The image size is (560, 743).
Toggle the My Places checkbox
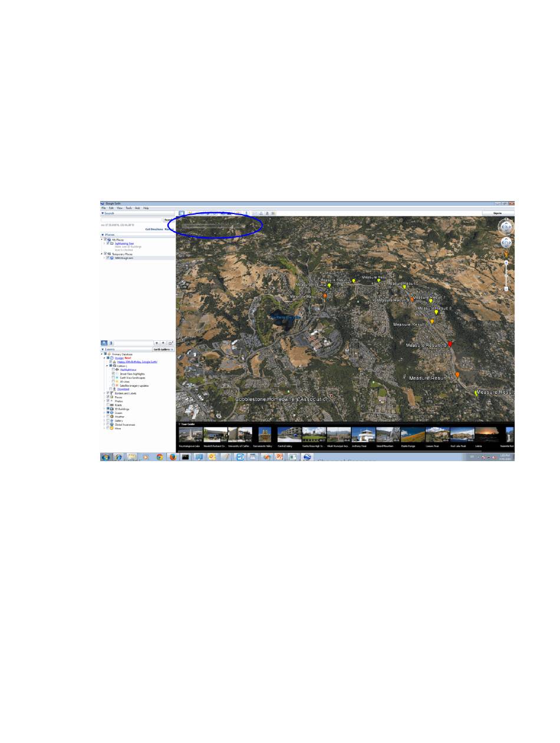(x=106, y=239)
